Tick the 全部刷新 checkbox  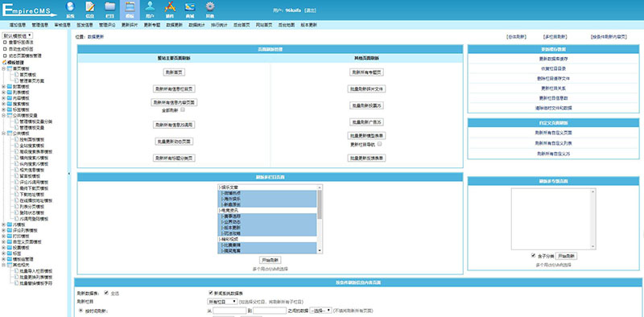(183, 109)
